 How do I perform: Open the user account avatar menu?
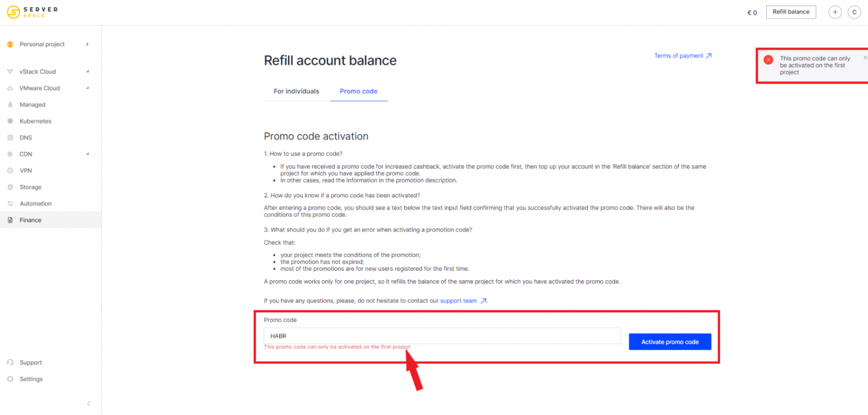tap(854, 12)
